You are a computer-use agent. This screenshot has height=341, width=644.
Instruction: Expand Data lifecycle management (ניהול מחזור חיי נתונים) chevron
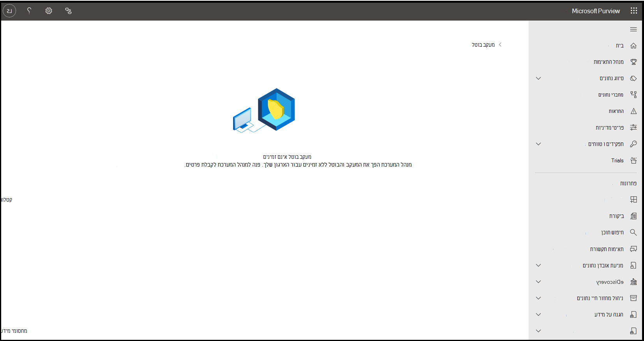point(538,298)
